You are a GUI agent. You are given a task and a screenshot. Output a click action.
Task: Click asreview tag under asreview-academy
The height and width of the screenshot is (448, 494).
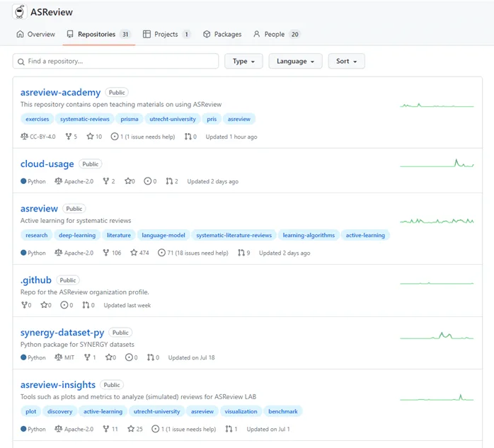[239, 119]
